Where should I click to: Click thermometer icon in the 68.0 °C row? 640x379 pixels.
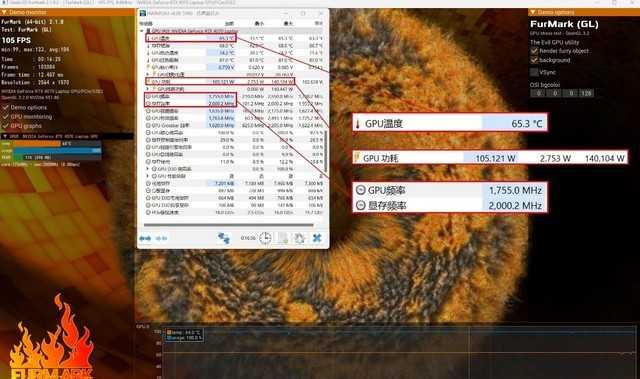[148, 46]
